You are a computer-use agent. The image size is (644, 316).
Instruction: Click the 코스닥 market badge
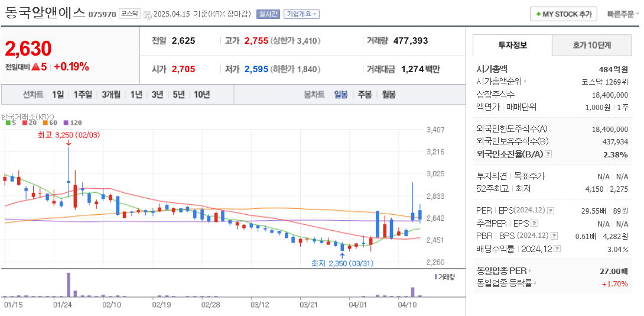pos(130,14)
